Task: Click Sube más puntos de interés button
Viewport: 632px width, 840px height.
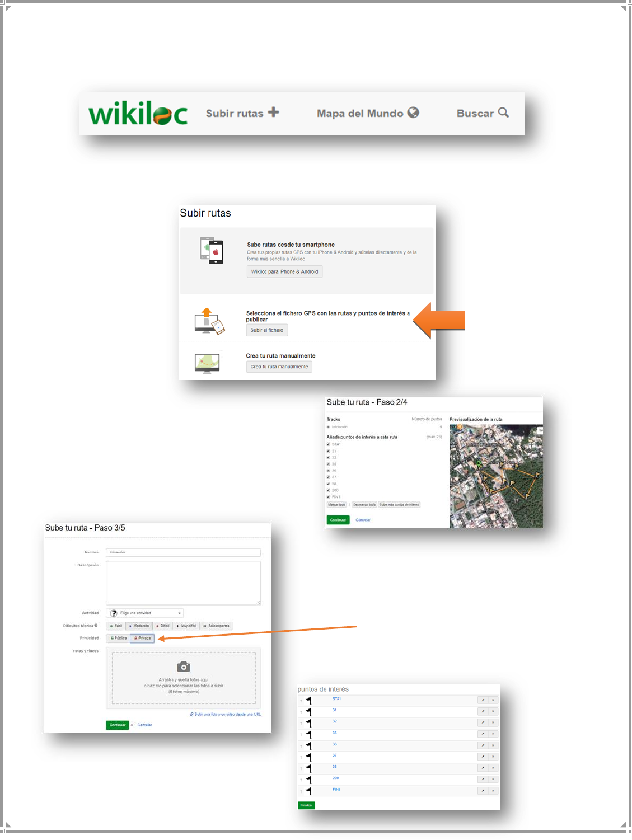Action: (x=399, y=505)
